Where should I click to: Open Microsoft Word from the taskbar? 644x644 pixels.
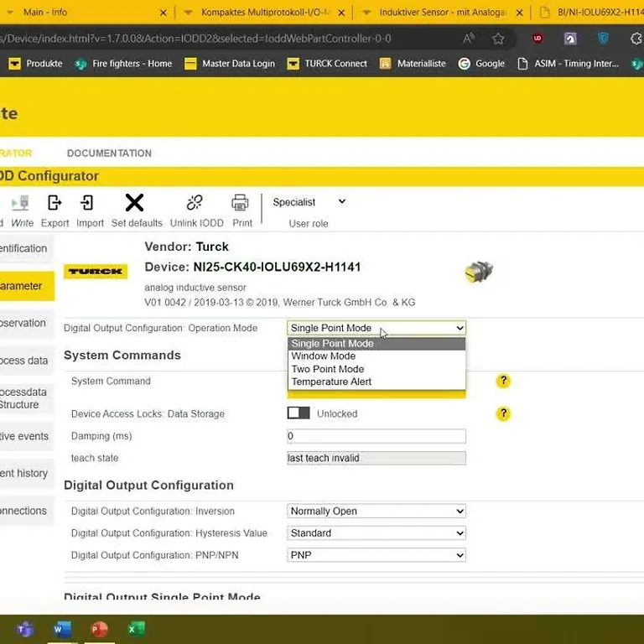(62, 629)
